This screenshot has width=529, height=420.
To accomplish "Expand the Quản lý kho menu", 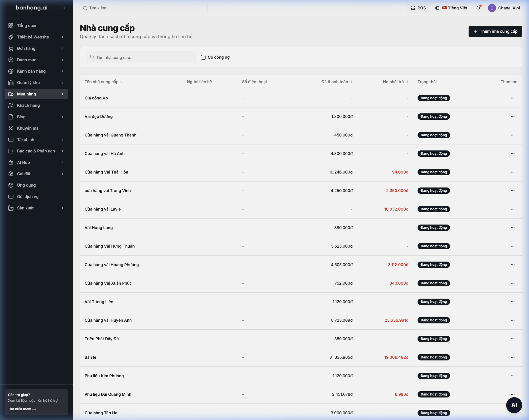I will coord(36,83).
